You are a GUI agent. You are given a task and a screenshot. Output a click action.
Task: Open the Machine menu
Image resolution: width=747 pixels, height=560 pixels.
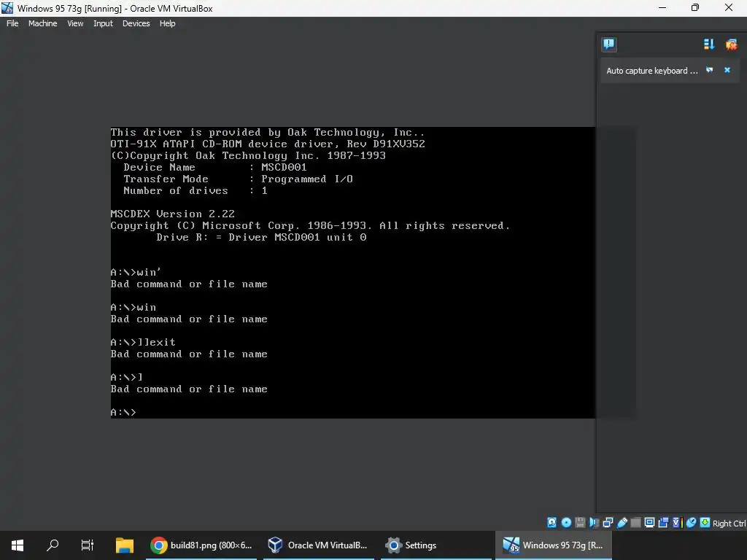click(x=42, y=23)
